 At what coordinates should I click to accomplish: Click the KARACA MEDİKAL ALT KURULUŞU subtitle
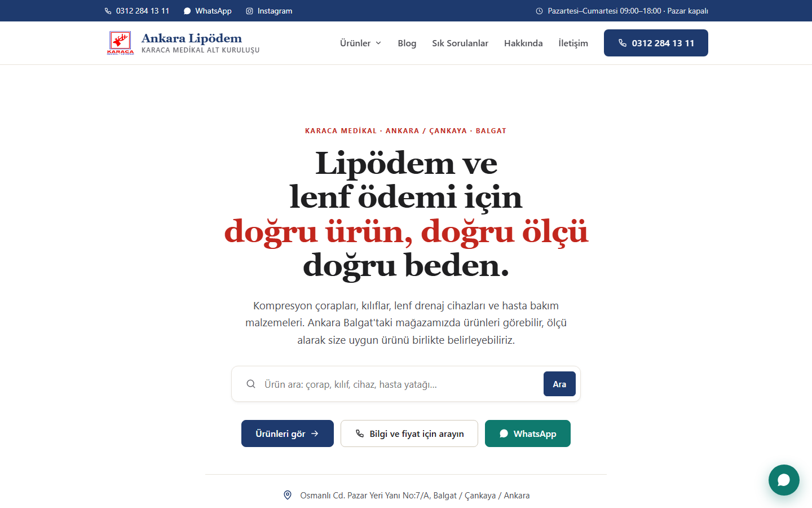click(201, 50)
